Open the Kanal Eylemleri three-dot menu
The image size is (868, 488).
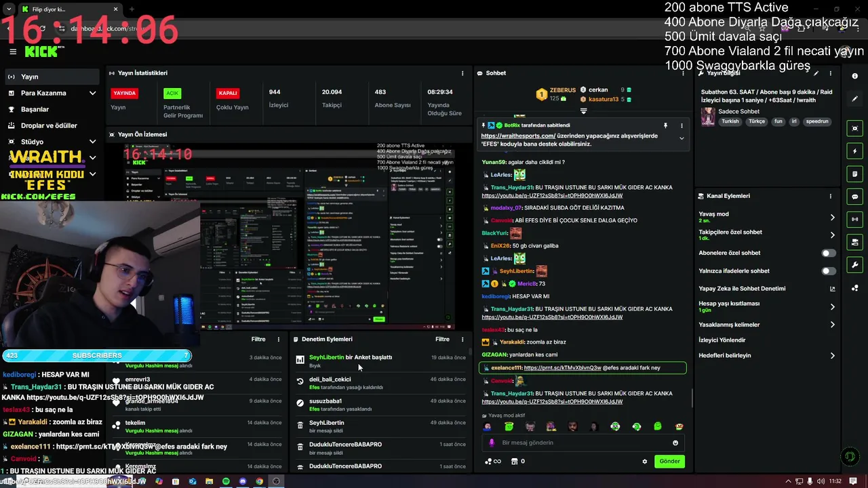(x=831, y=196)
